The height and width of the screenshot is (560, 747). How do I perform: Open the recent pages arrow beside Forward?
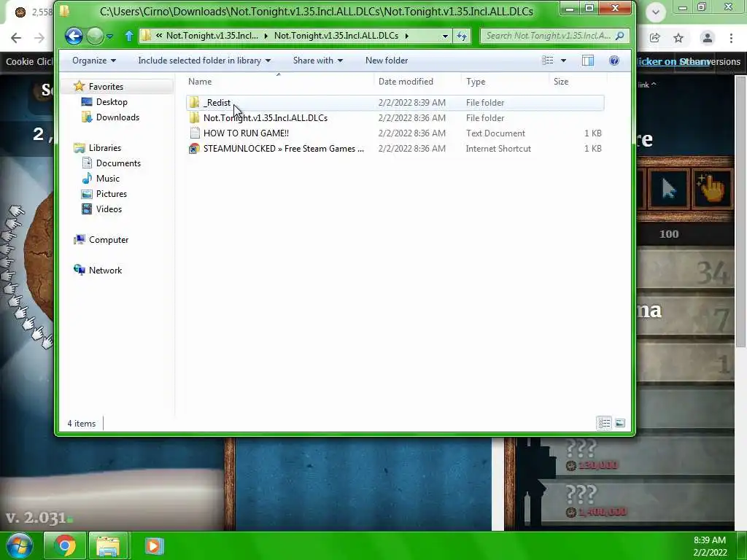pos(110,36)
